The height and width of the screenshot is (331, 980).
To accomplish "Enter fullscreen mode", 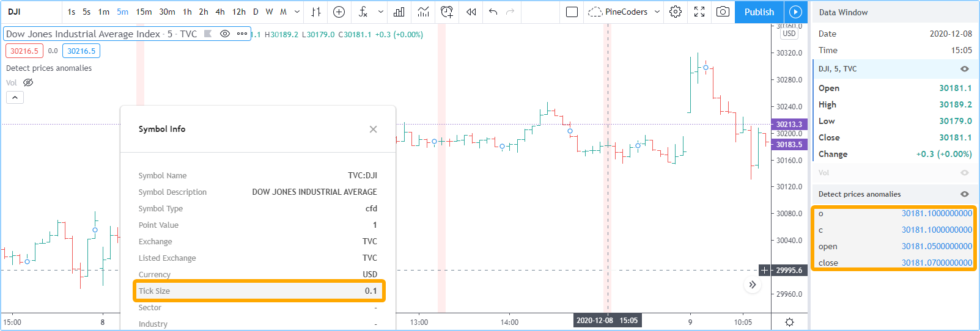I will click(699, 12).
